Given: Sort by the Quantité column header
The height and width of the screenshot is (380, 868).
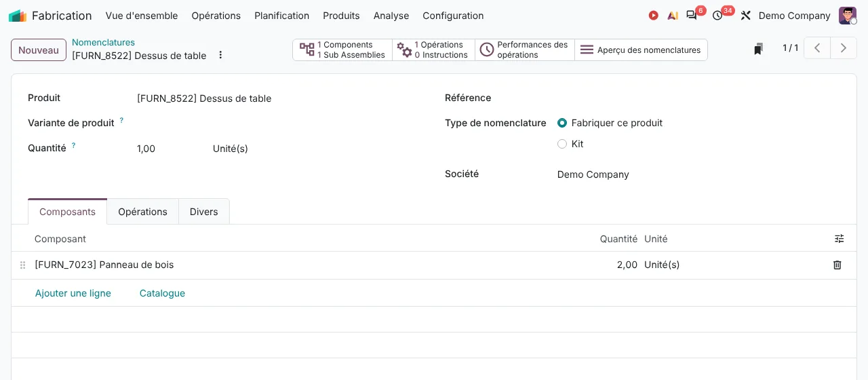Looking at the screenshot, I should (x=618, y=239).
